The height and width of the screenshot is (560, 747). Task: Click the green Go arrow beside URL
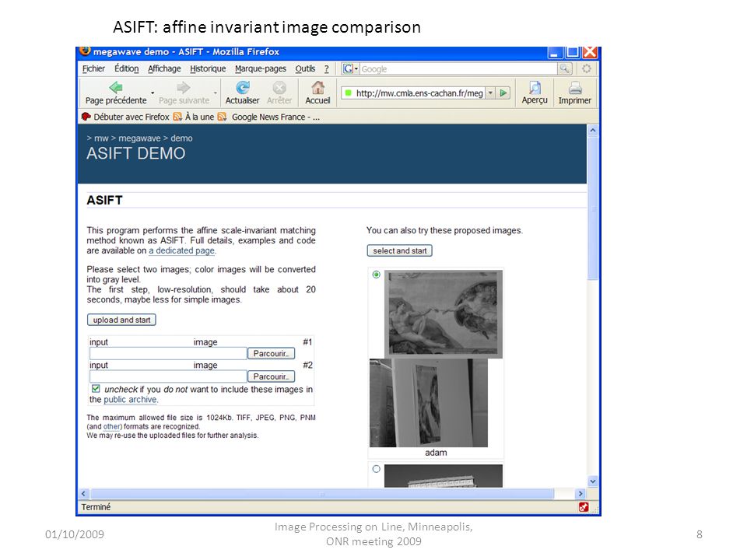pos(503,93)
